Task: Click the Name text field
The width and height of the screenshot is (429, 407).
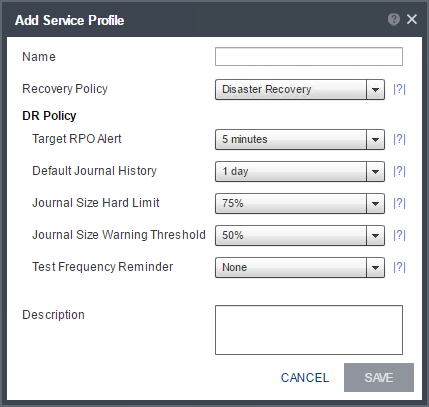Action: tap(309, 57)
